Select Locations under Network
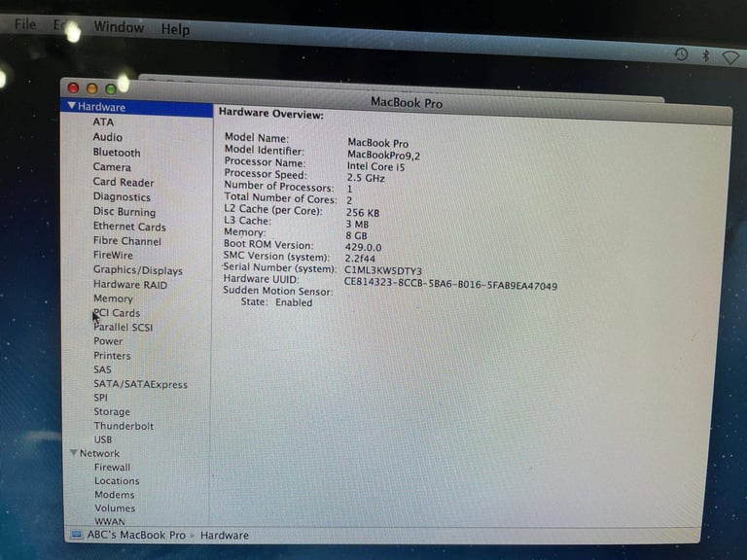747x560 pixels. pyautogui.click(x=117, y=481)
